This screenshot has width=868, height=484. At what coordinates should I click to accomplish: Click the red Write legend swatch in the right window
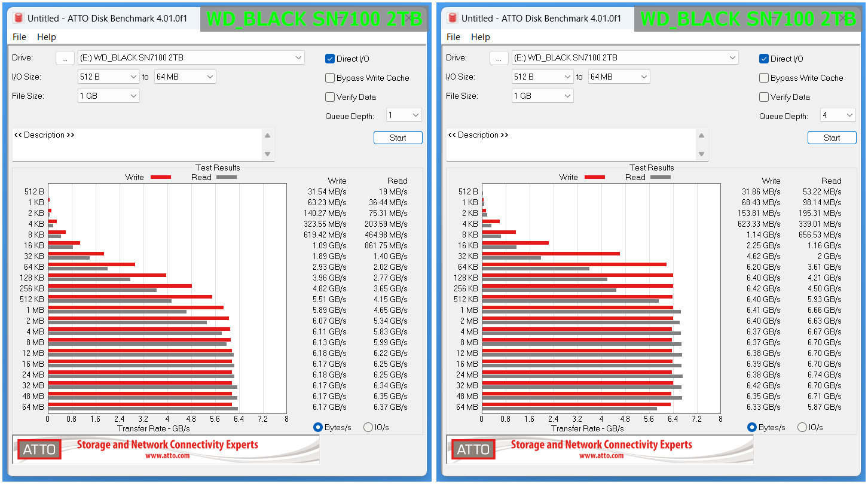594,177
